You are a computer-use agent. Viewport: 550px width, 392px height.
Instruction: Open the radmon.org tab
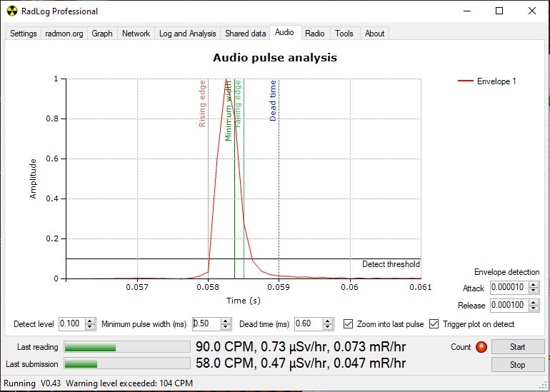tap(64, 34)
